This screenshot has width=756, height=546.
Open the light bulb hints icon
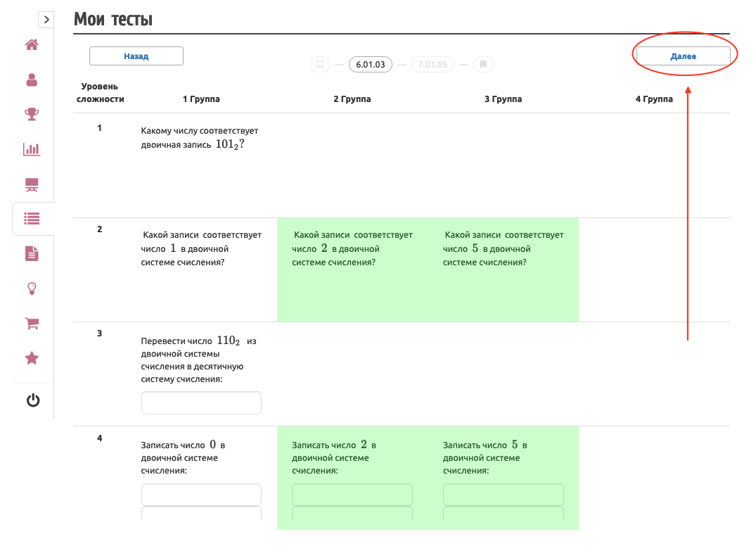tap(32, 288)
